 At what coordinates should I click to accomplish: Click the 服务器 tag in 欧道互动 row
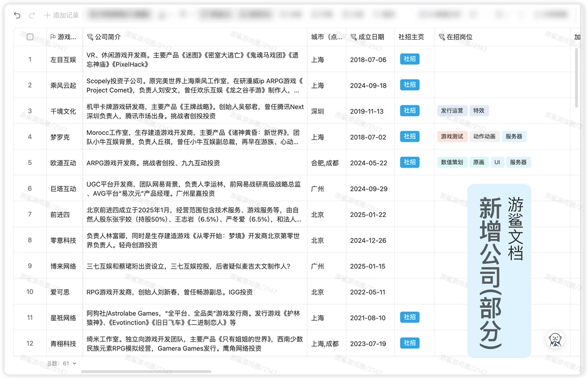coord(518,163)
